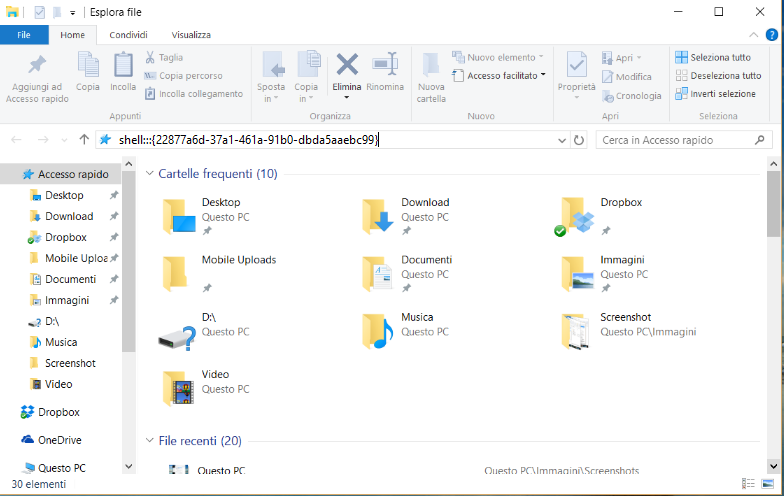The image size is (784, 496).
Task: Switch to the Home ribbon tab
Action: coord(72,34)
